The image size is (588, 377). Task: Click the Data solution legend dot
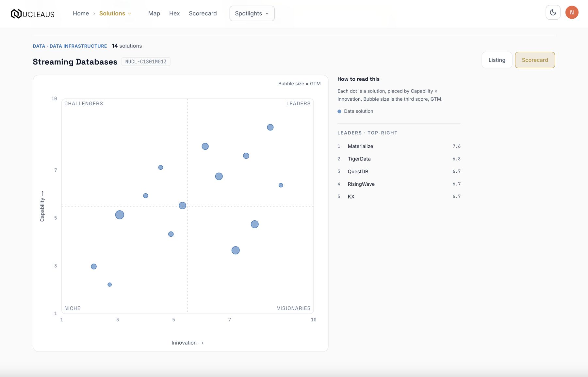coord(339,111)
